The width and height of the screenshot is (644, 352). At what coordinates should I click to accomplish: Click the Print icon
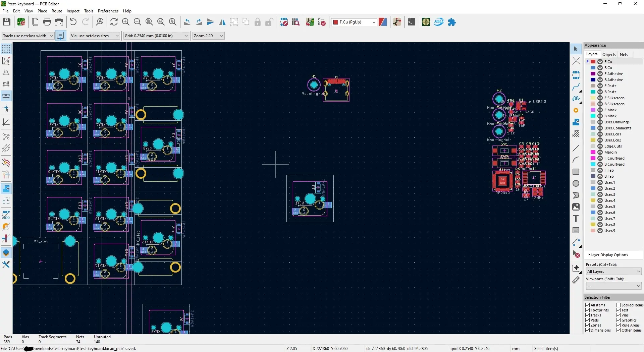47,22
